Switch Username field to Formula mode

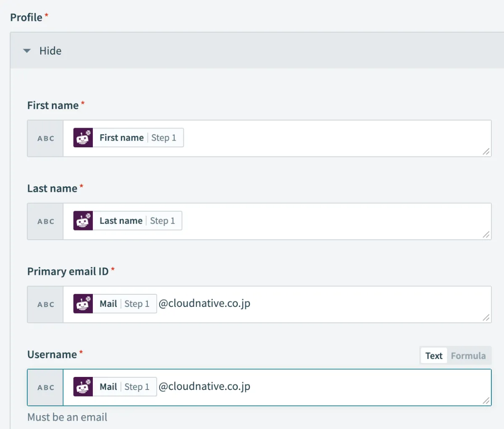pos(468,356)
